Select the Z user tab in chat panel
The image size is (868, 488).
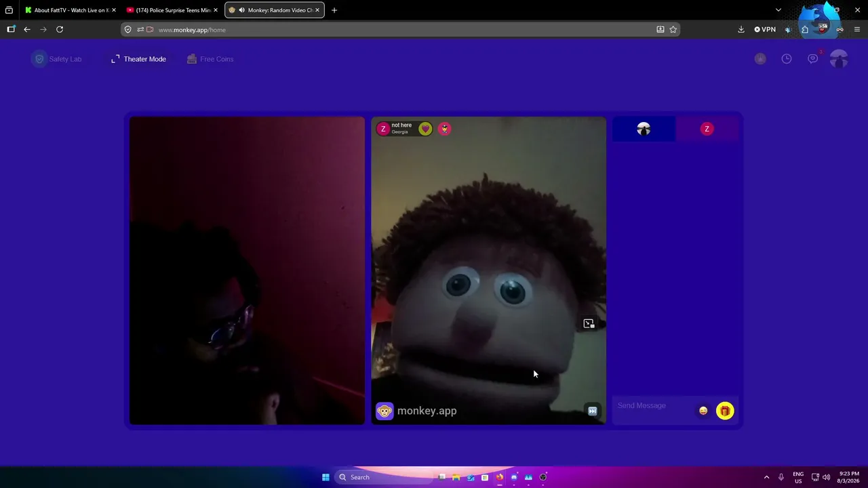pos(707,129)
